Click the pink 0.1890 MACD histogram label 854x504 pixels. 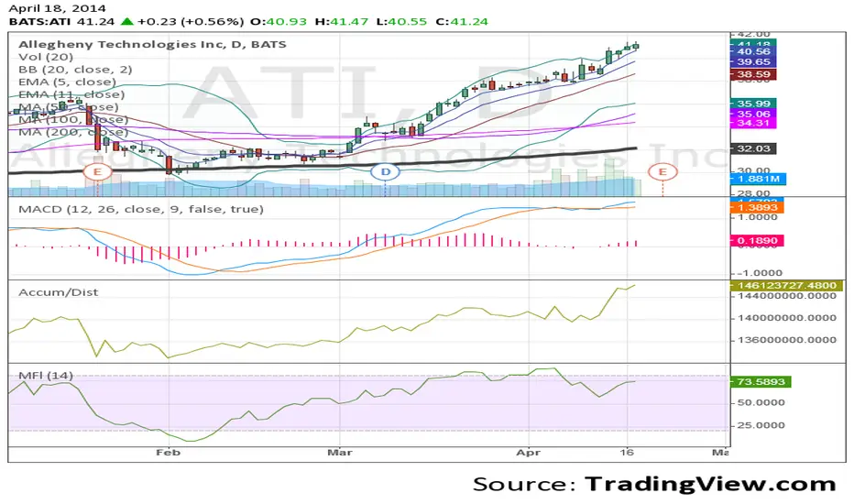point(757,241)
